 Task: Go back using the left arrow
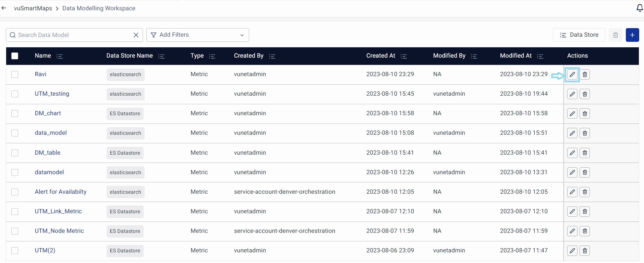[4, 8]
